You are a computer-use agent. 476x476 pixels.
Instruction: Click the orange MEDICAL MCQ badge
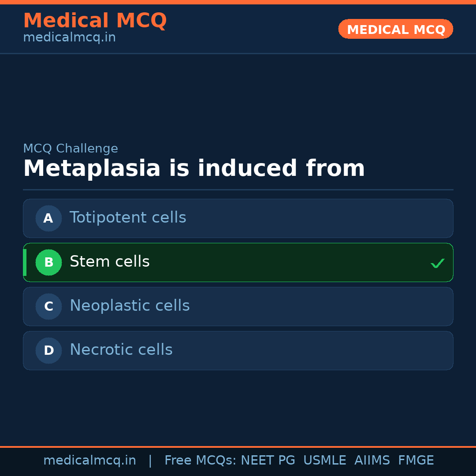point(396,29)
